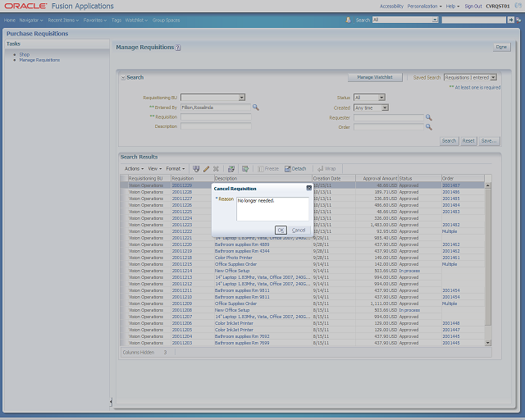
Task: Open Order search magnifier icon
Action: 428,127
